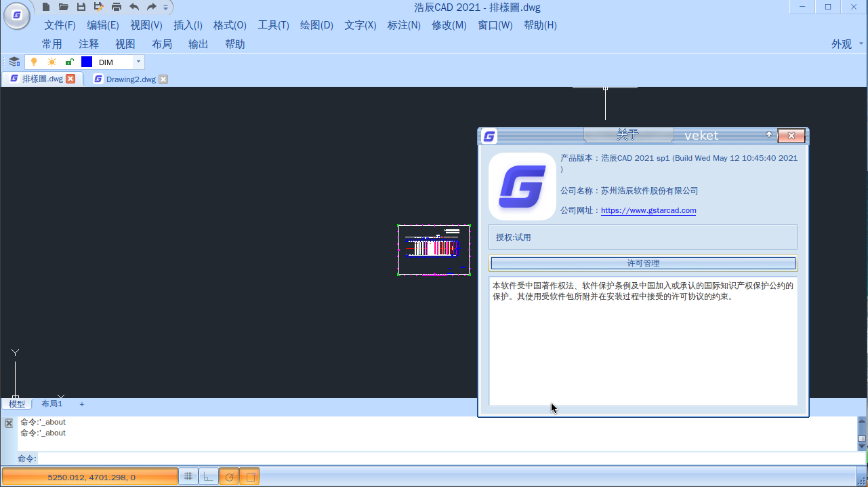Viewport: 868px width, 487px height.
Task: Click the drawing thumbnail in the canvas
Action: [434, 250]
